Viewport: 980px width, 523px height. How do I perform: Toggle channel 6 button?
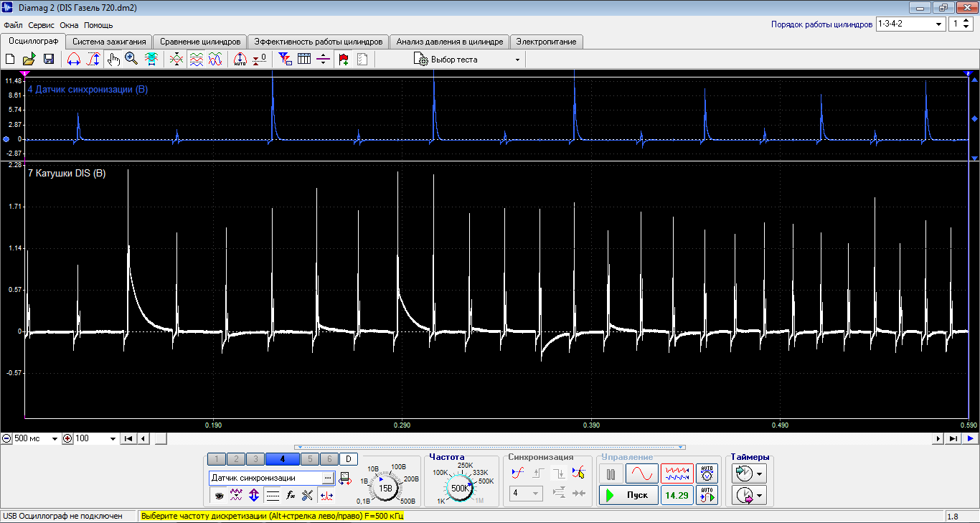click(329, 459)
